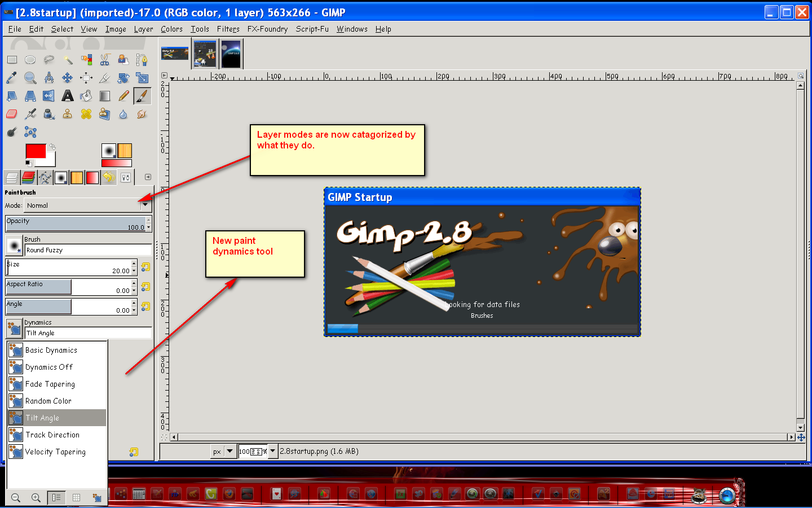Select the Ink tool
This screenshot has height=508, width=812.
(49, 114)
